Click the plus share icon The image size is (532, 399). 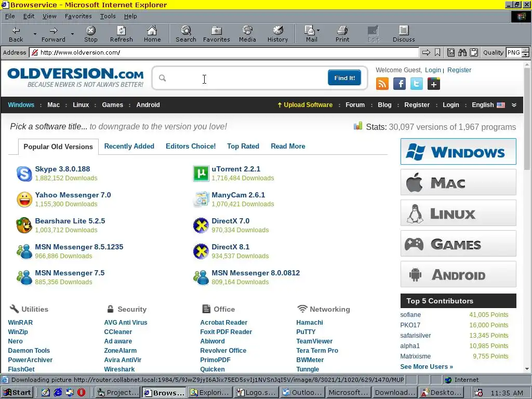(x=434, y=84)
